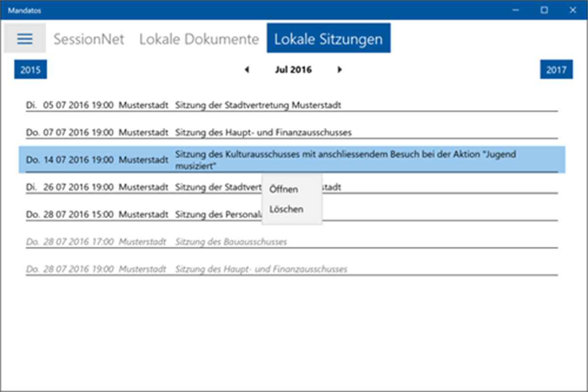Click the highlighted Kulturausschuss session row

point(291,160)
